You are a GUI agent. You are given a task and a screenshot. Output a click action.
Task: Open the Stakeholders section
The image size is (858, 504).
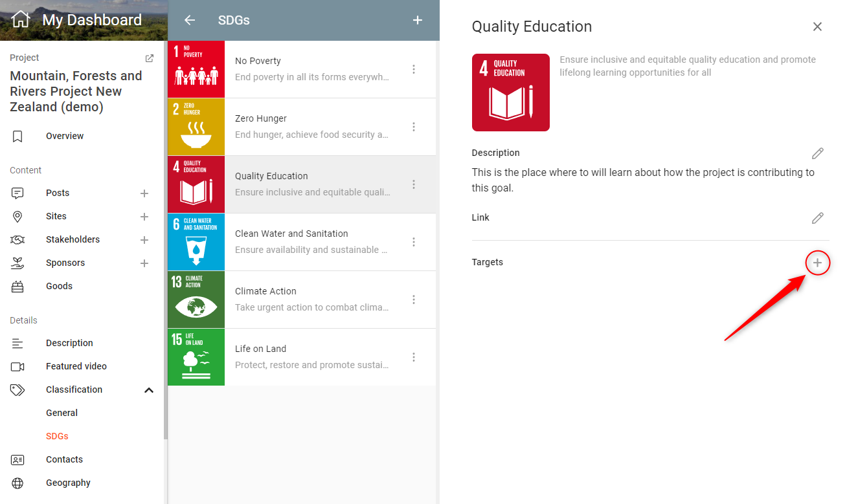click(73, 239)
